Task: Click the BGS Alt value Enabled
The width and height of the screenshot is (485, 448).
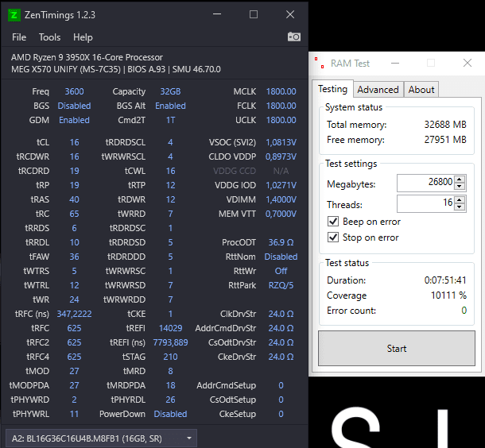Action: coord(170,106)
